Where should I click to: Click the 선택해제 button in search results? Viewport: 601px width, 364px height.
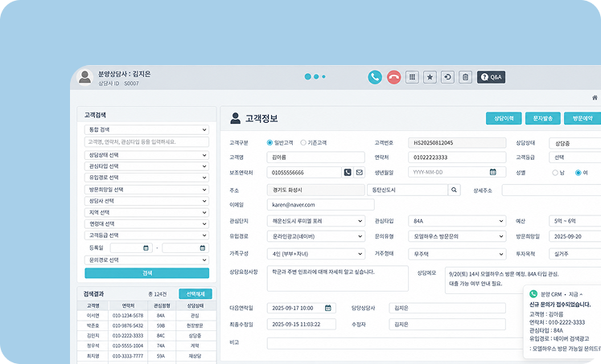pos(196,294)
